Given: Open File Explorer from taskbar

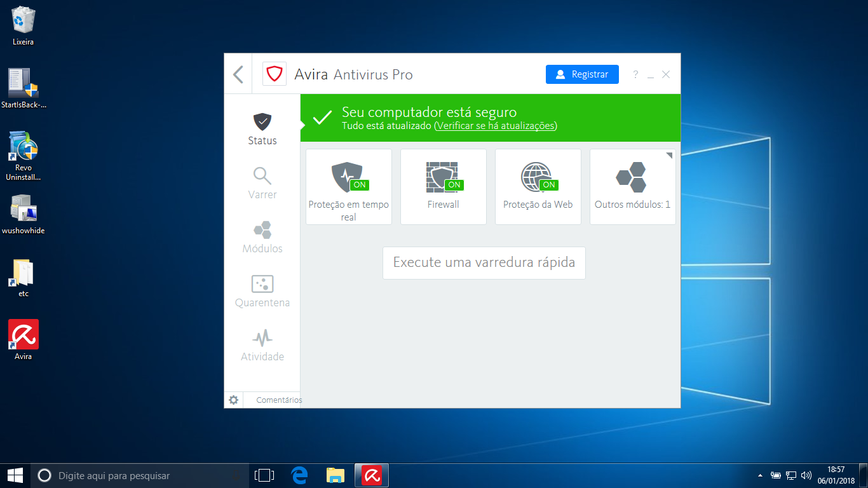Looking at the screenshot, I should click(x=336, y=475).
